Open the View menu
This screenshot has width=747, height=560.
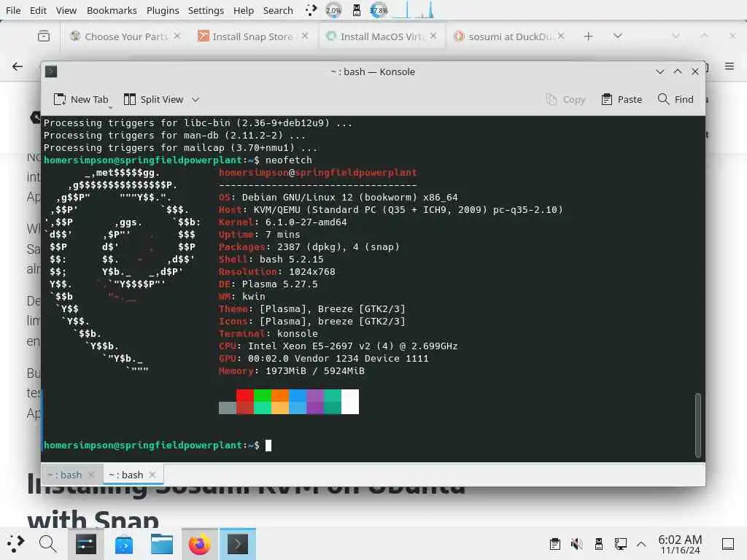click(66, 10)
